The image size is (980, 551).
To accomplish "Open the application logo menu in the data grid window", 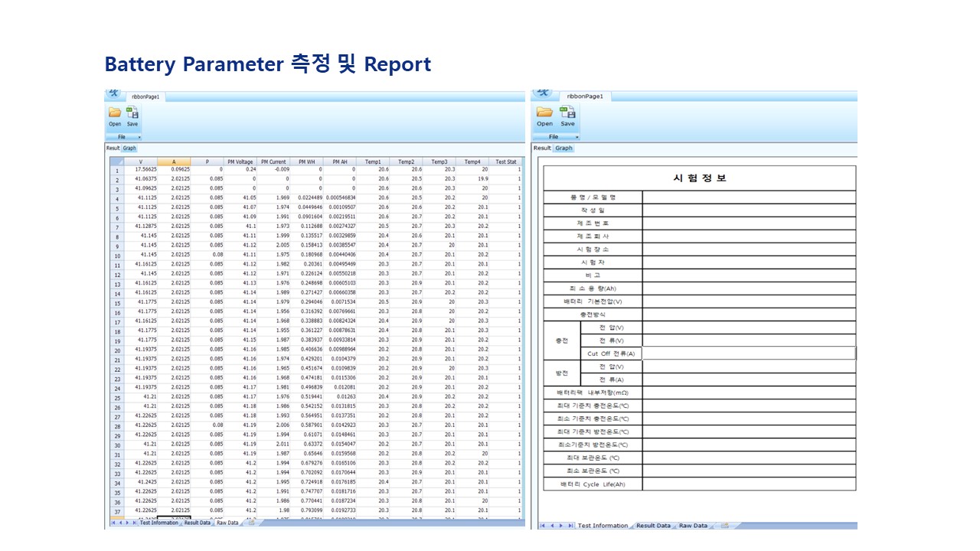I will click(114, 93).
